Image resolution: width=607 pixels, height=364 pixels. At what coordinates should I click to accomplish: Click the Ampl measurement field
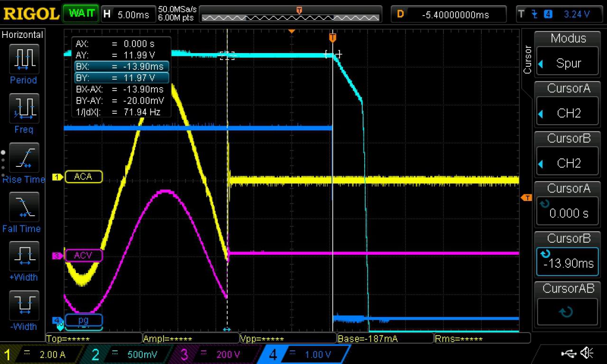191,338
